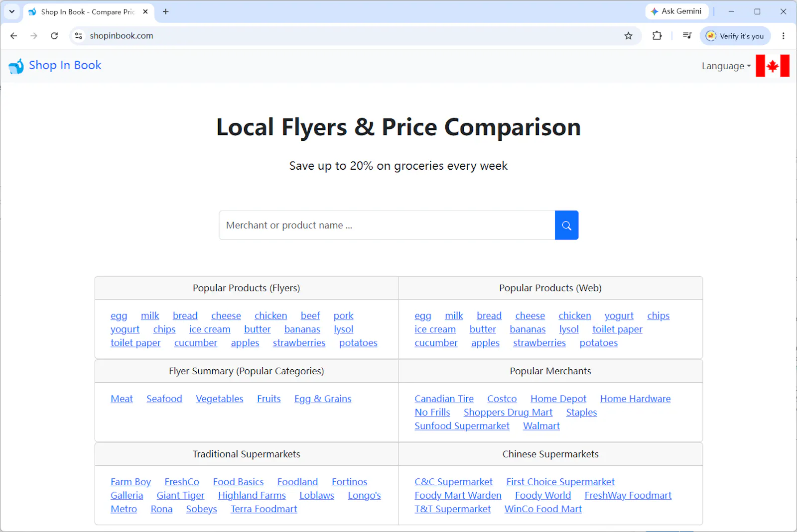Open the FreshWay Foodmart link

[x=628, y=495]
